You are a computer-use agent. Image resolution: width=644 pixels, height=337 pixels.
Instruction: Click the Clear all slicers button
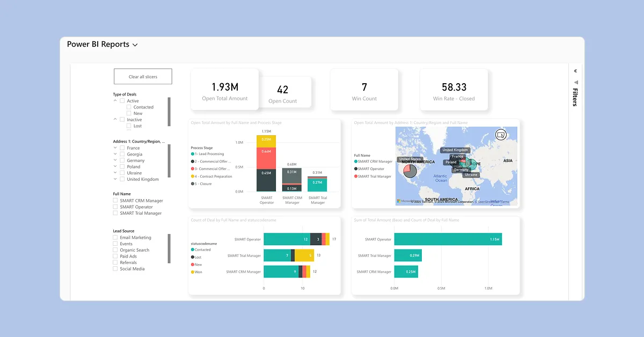coord(143,77)
